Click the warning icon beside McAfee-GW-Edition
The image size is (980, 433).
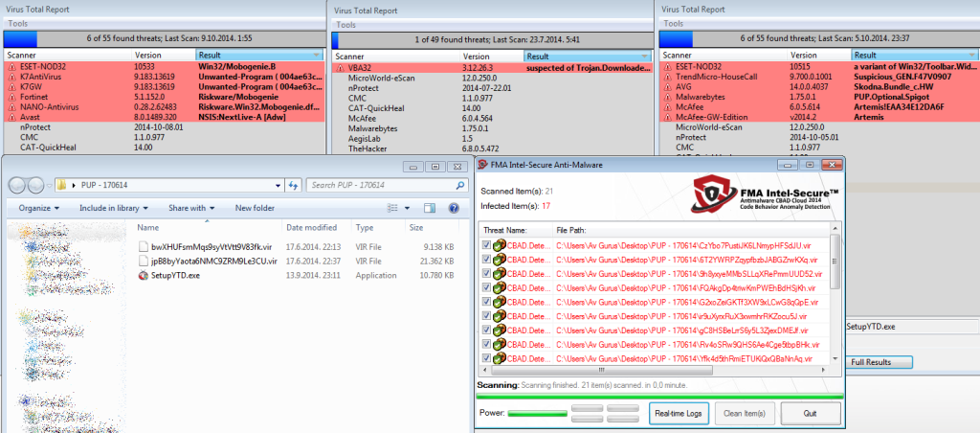pos(667,116)
